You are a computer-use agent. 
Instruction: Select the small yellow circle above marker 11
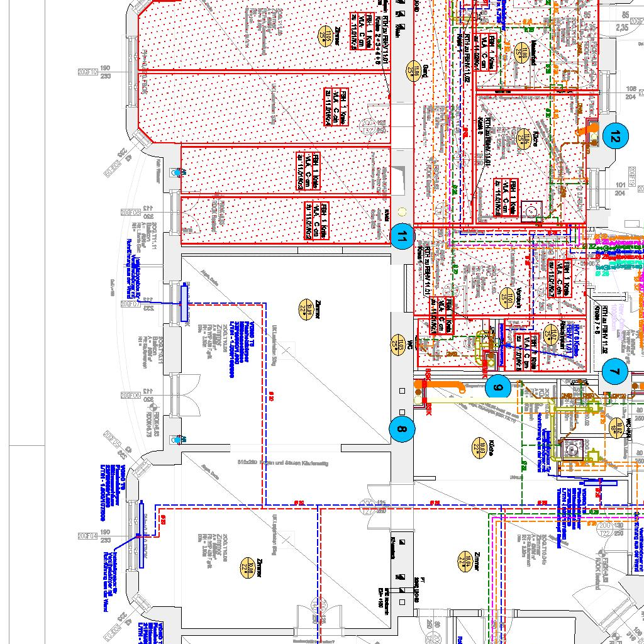coord(402,212)
